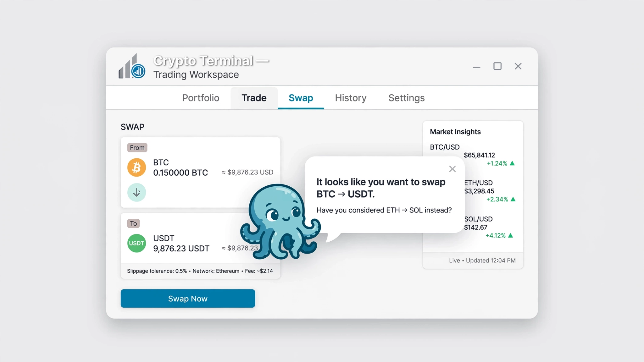Select the ETH/USD pair label
Image resolution: width=644 pixels, height=362 pixels.
click(x=478, y=183)
